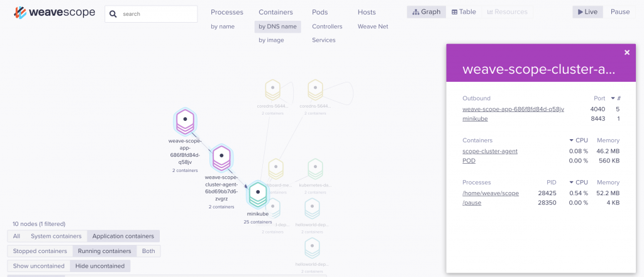Select Show uncontained option
644x277 pixels.
coord(38,266)
